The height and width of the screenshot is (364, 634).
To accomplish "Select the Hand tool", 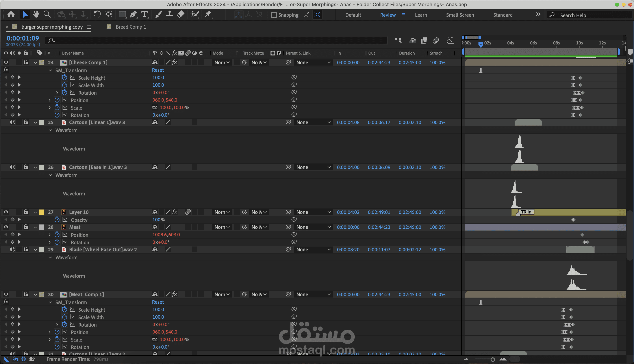I will (x=36, y=14).
